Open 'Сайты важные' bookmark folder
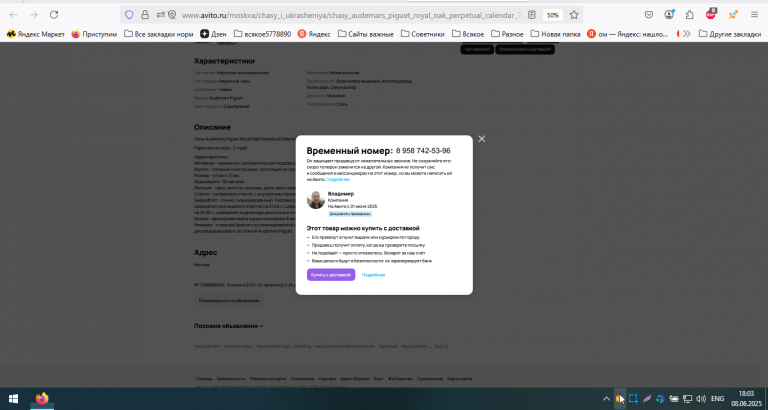Screen dimensions: 768x410 click(365, 34)
